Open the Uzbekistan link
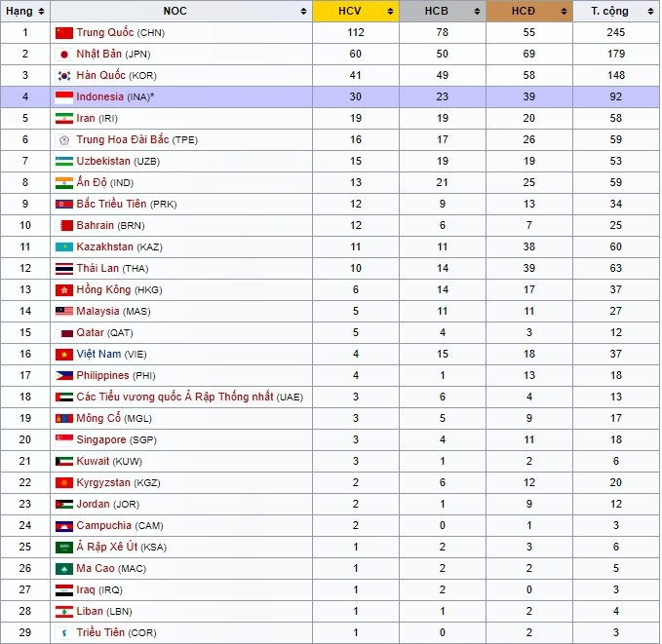 [103, 161]
